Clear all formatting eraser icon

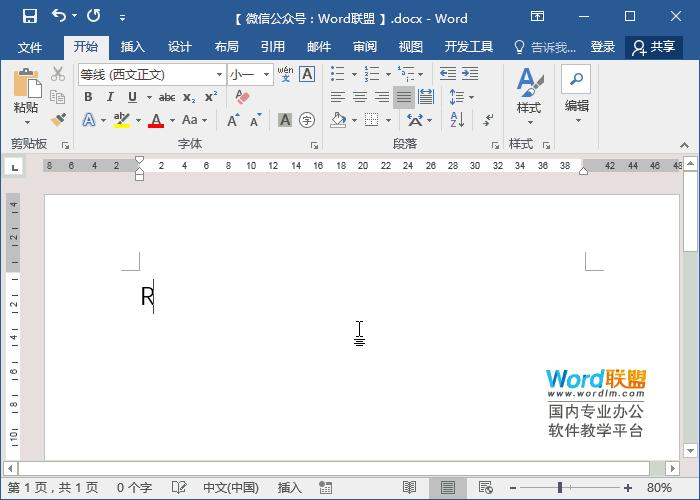[x=242, y=97]
